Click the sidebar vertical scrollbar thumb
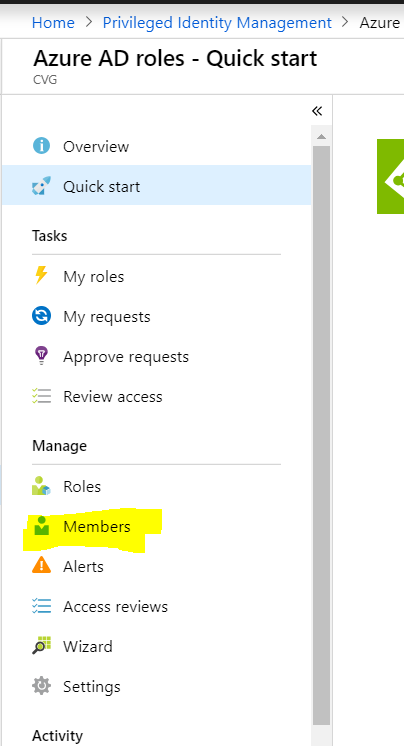 (x=321, y=434)
